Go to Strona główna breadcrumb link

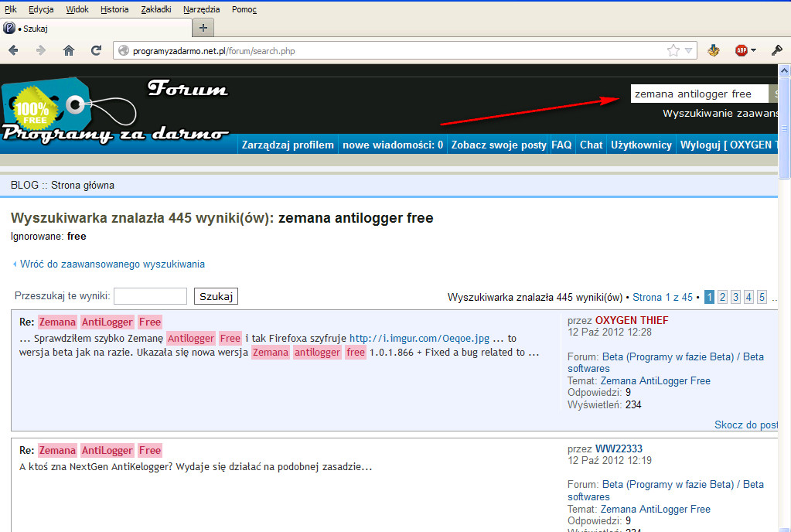tap(83, 185)
